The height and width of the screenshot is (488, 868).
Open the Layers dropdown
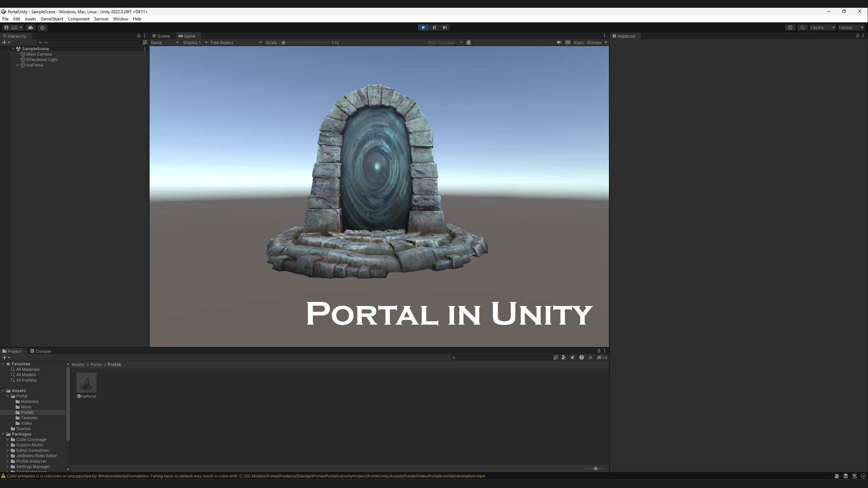[822, 27]
